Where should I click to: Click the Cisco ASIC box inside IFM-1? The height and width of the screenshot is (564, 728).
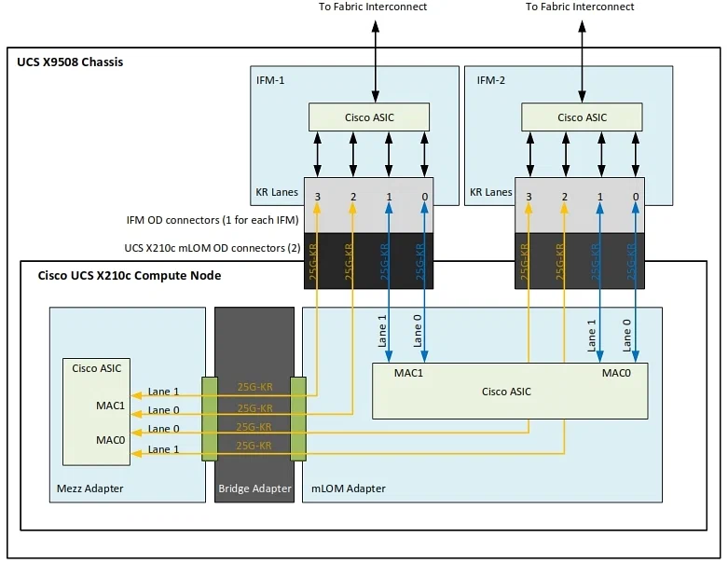tap(369, 117)
